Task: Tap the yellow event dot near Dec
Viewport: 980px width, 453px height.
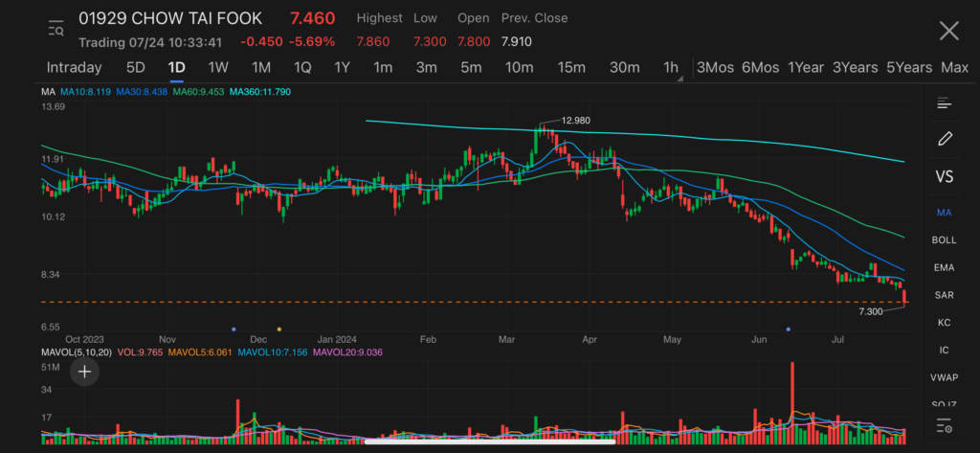Action: click(278, 328)
